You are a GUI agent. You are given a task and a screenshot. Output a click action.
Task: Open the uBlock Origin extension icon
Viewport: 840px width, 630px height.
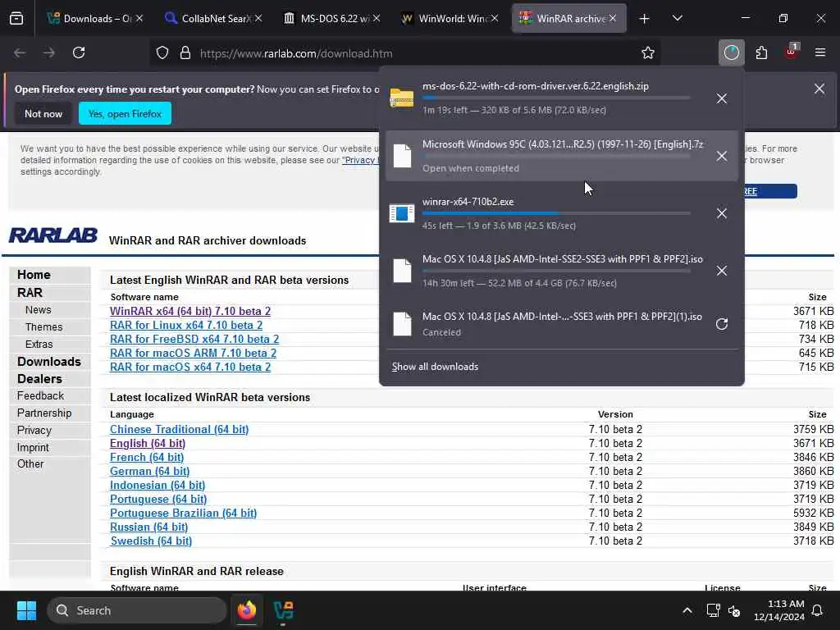pos(792,52)
